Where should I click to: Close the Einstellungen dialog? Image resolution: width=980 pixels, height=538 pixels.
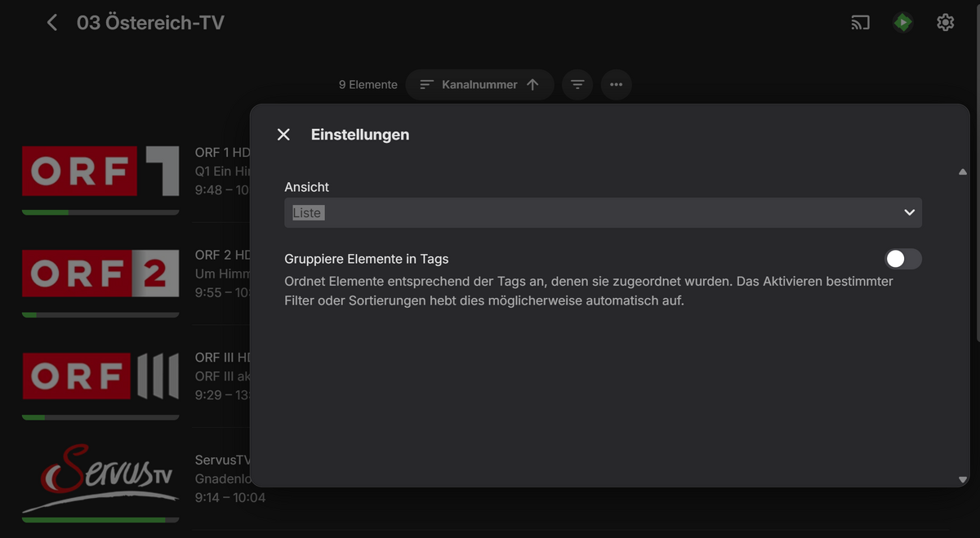tap(283, 135)
